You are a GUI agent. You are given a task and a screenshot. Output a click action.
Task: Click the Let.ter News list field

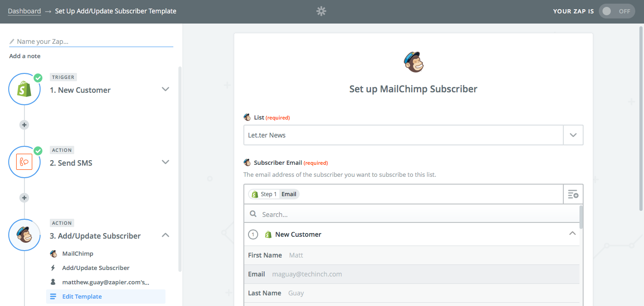pos(403,135)
